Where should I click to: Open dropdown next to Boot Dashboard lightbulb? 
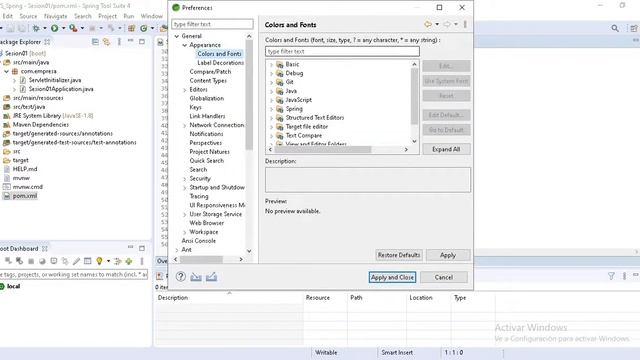(x=108, y=261)
